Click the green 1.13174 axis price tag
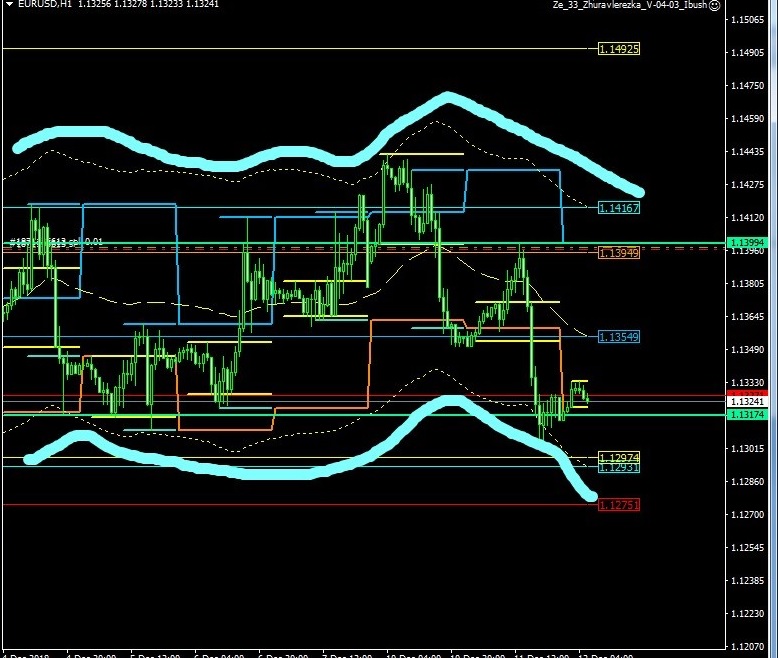 [x=749, y=414]
